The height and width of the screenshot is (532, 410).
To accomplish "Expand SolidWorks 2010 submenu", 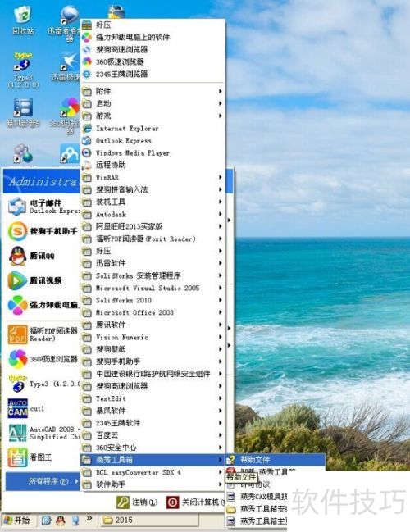I will click(153, 300).
